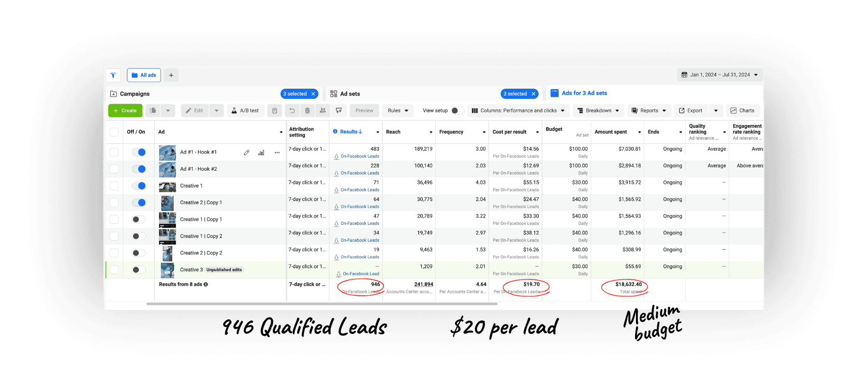868x384 pixels.
Task: Start an A/B test
Action: tap(245, 111)
